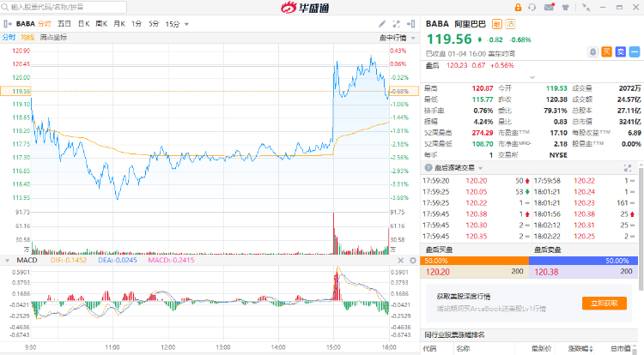Switch to the 日K chart tab
The image size is (644, 355).
pos(84,24)
